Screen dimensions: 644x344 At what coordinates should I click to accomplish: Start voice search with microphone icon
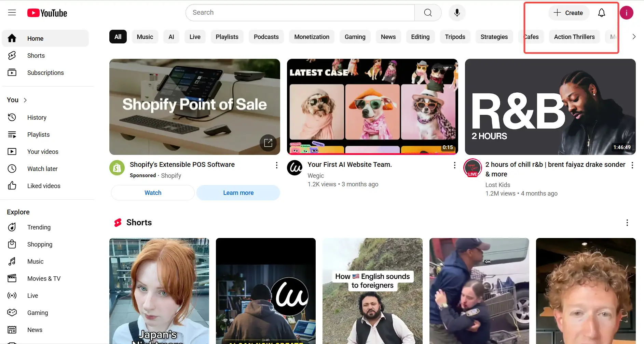pos(457,13)
